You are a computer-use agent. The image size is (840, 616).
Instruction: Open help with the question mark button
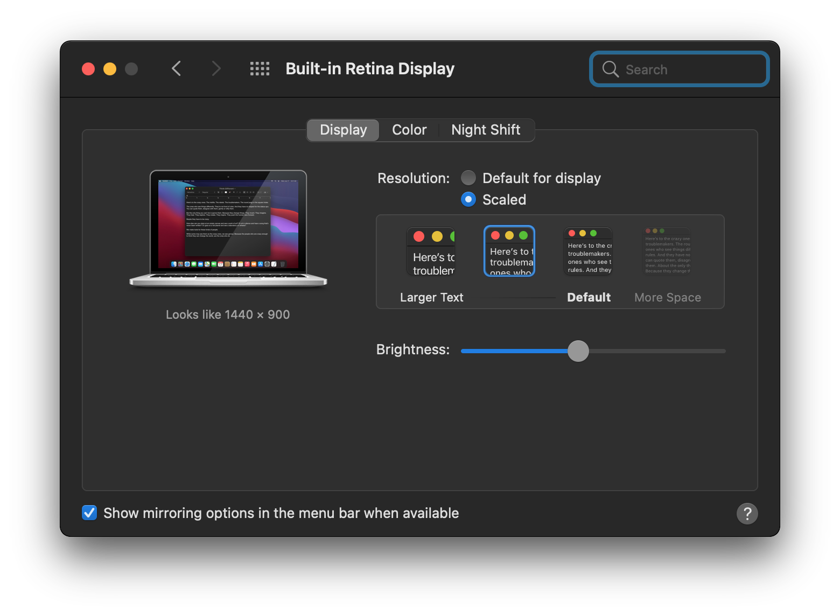(747, 513)
